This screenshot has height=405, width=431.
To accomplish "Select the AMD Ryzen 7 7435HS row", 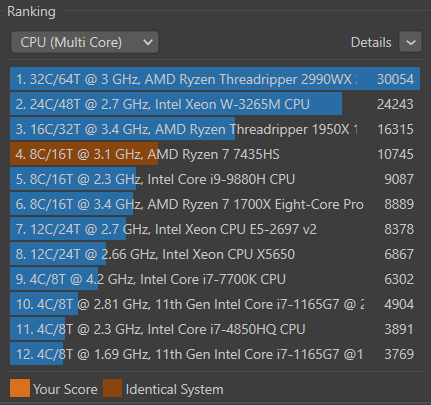I will click(x=215, y=154).
